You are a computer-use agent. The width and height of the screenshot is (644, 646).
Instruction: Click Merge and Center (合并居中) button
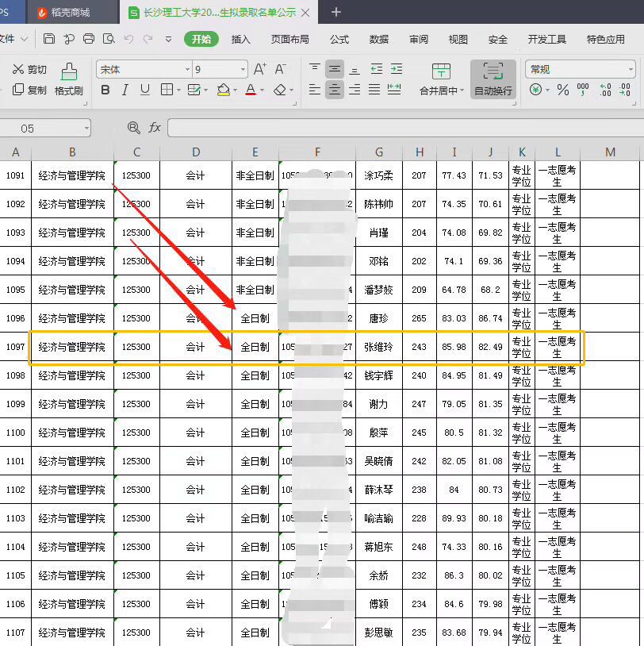tap(442, 79)
